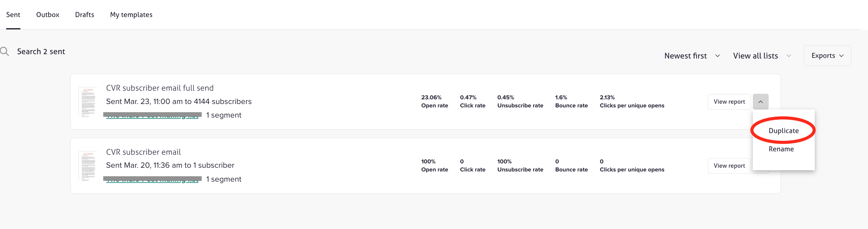Switch to the Outbox tab
868x229 pixels.
[47, 15]
